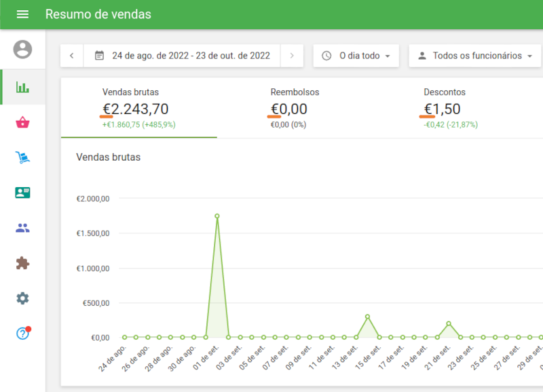Open the Reports bar chart icon
The image size is (543, 392).
pyautogui.click(x=22, y=87)
